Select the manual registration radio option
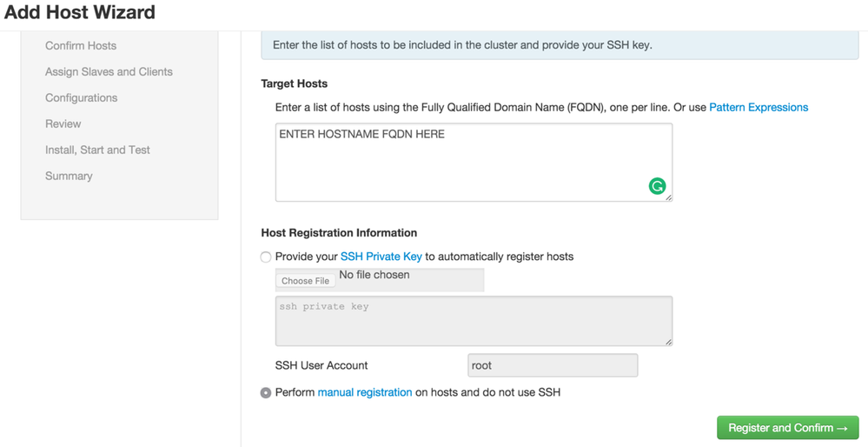This screenshot has width=868, height=447. coord(266,393)
